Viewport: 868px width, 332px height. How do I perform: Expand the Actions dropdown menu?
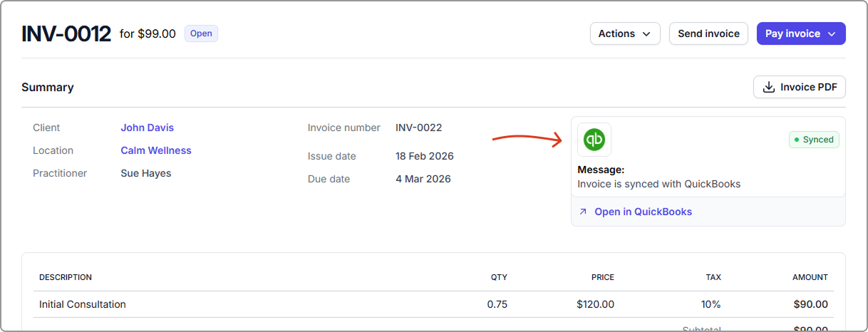click(624, 33)
